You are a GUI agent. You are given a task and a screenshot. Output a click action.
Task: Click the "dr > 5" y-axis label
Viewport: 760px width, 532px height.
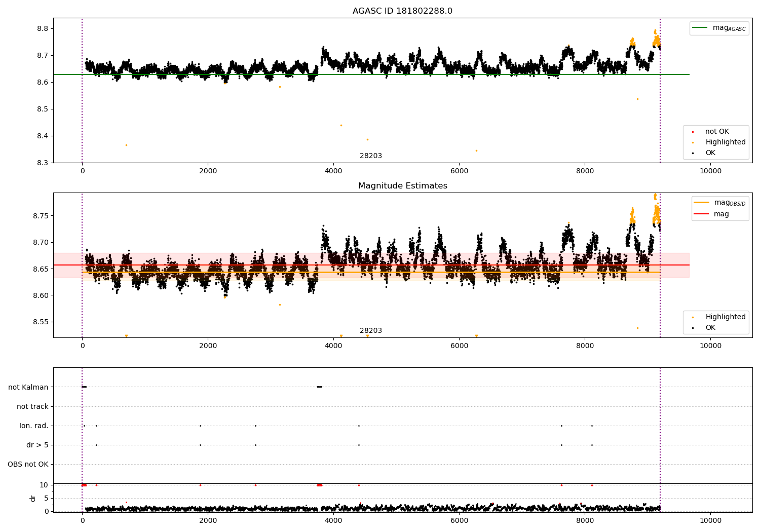37,445
